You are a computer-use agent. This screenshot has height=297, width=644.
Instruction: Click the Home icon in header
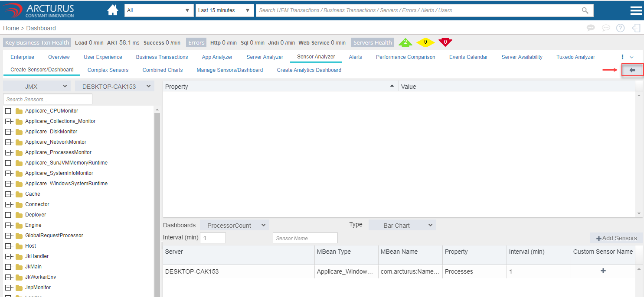[113, 10]
